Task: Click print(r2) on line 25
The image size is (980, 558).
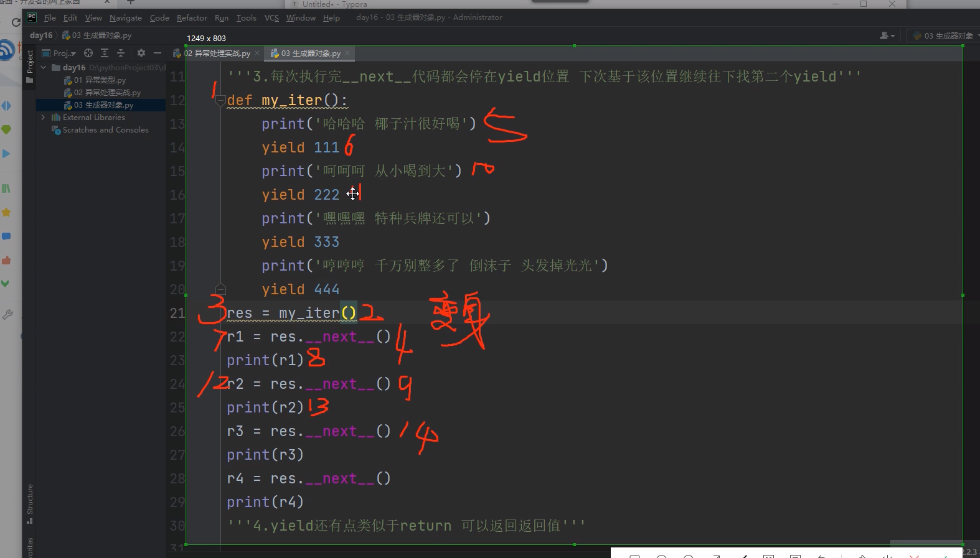Action: (x=265, y=407)
